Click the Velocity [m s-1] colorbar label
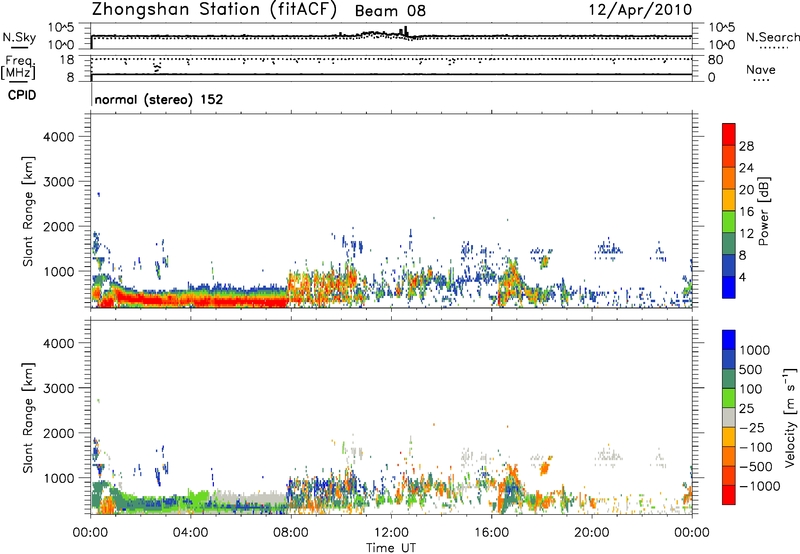Viewport: 800px width, 554px height. click(790, 417)
